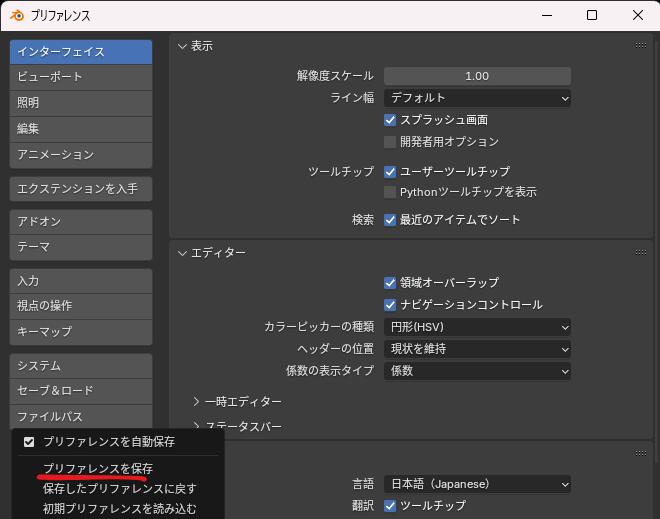The width and height of the screenshot is (660, 519).
Task: Go to the システム tab
Action: point(81,366)
